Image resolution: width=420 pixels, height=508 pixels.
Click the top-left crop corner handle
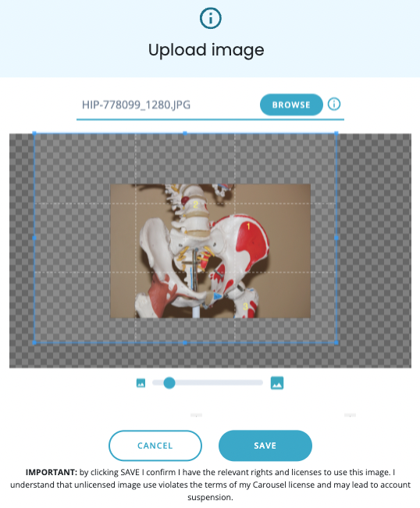(x=34, y=133)
